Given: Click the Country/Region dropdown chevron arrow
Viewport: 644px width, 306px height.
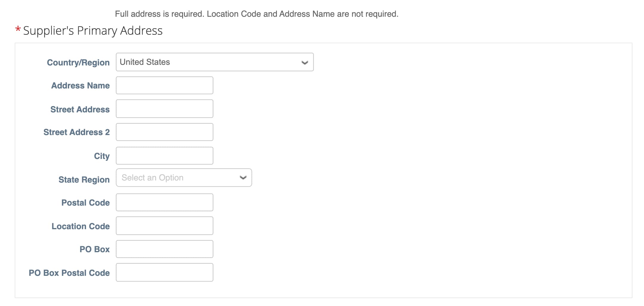Looking at the screenshot, I should 304,62.
